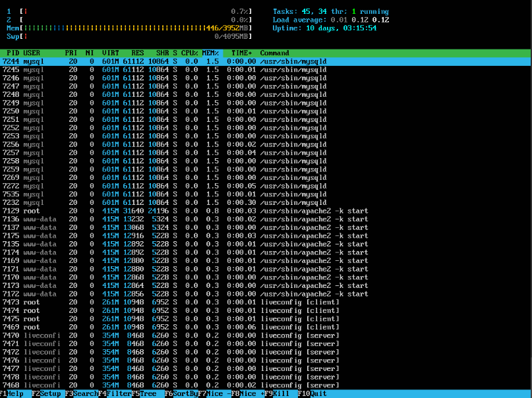Select mysqld process PID 7535
The image size is (532, 398).
(x=266, y=194)
